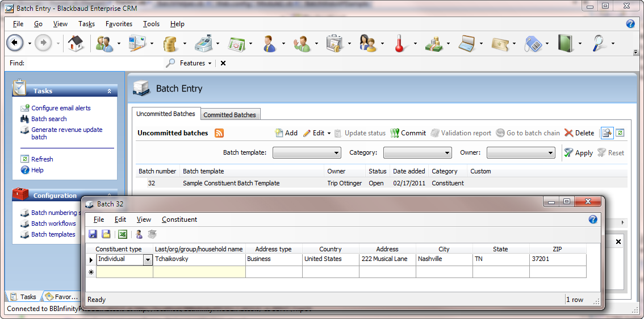Open the Edit menu in Batch 32
This screenshot has height=319, width=644.
point(120,219)
